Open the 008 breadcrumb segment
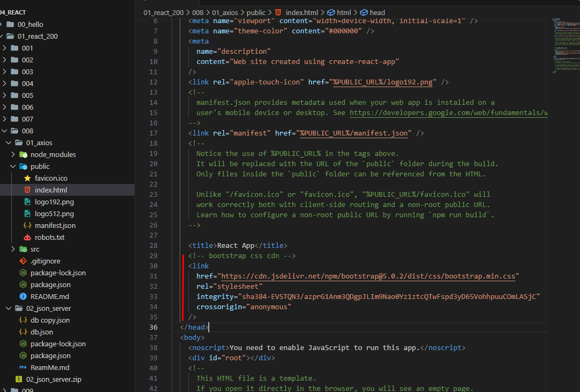Image resolution: width=580 pixels, height=392 pixels. pyautogui.click(x=198, y=12)
